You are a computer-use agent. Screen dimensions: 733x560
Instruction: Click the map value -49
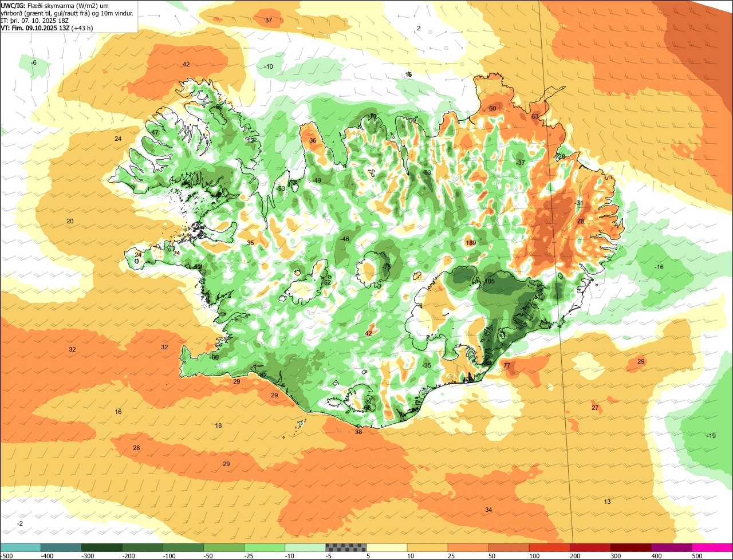click(317, 181)
